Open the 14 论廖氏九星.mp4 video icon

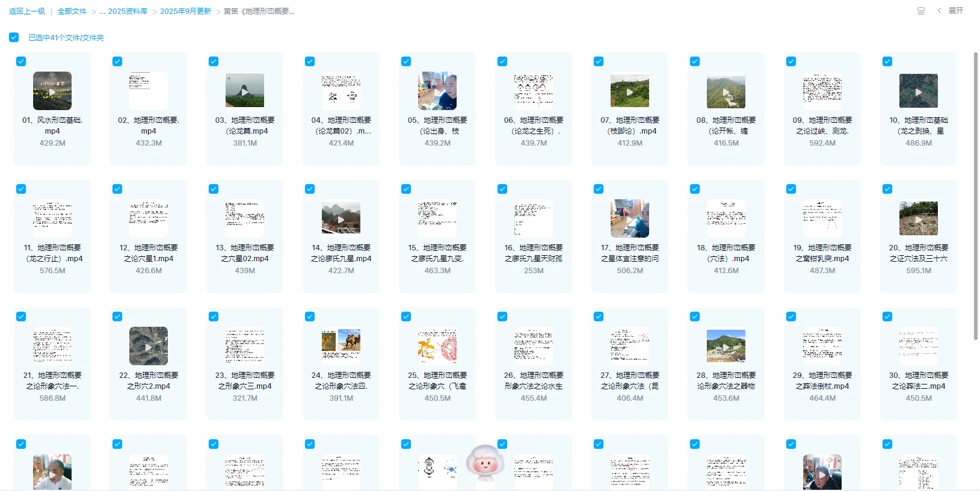point(341,218)
